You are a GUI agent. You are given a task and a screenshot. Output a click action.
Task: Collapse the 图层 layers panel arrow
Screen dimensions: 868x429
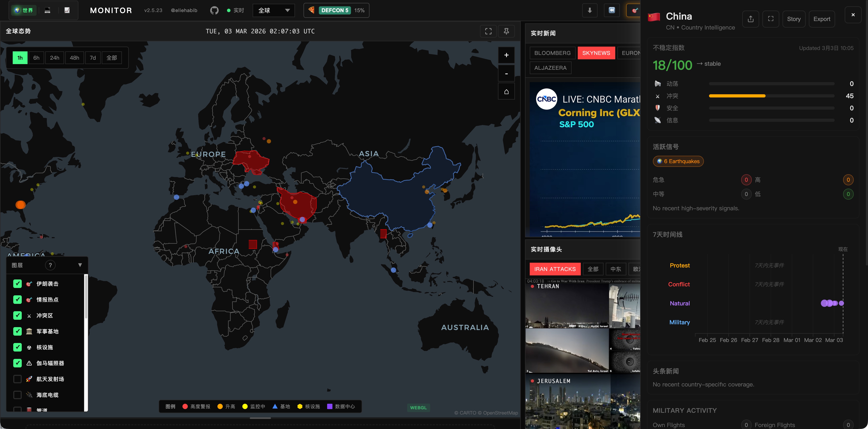(80, 265)
